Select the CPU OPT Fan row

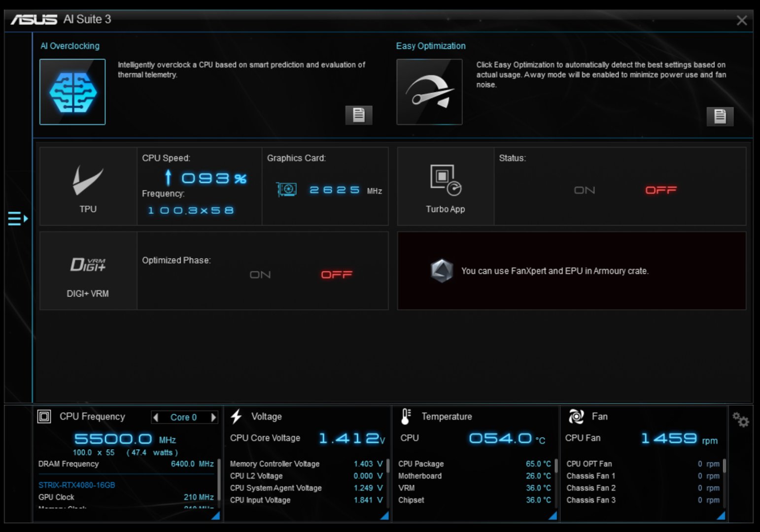(x=643, y=464)
